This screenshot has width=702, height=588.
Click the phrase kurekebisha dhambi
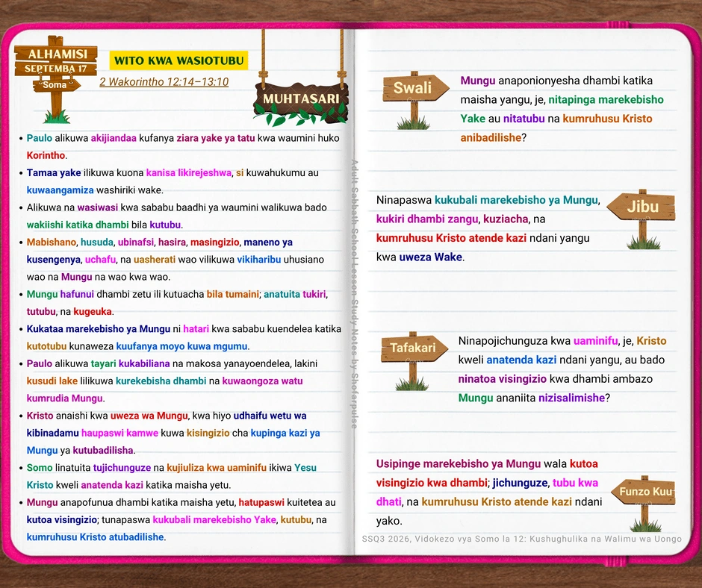161,381
